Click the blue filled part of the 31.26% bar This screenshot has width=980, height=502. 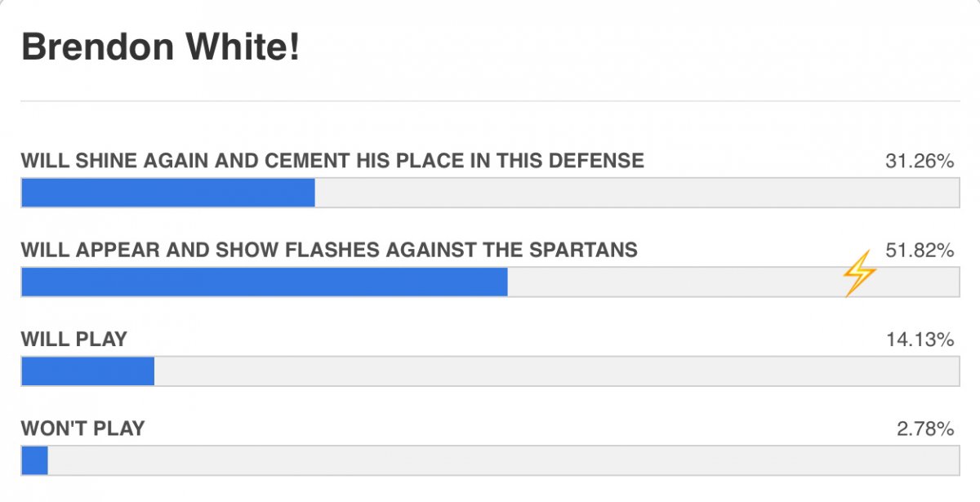coord(168,193)
